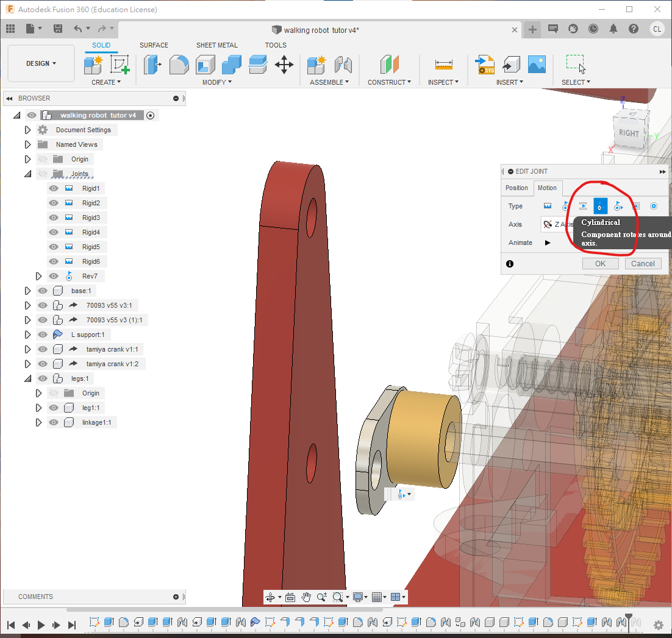672x638 pixels.
Task: Choose the Move/Copy tool icon
Action: pos(284,64)
